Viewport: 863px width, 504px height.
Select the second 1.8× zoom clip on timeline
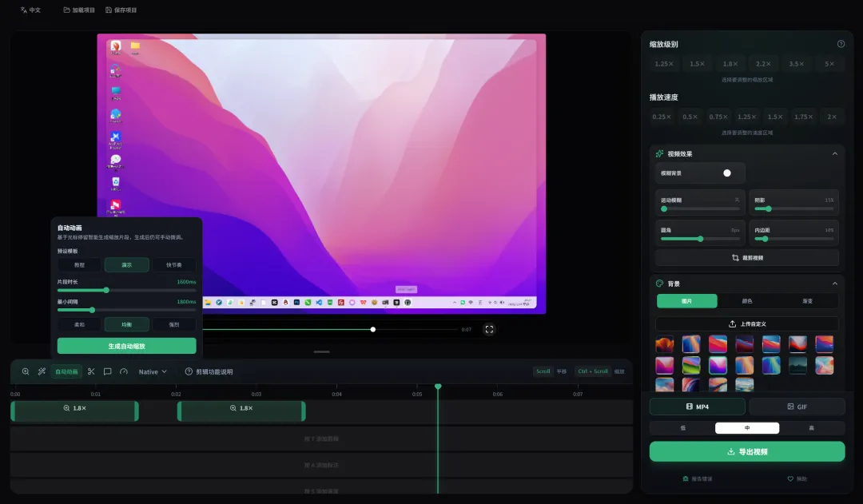pyautogui.click(x=241, y=411)
